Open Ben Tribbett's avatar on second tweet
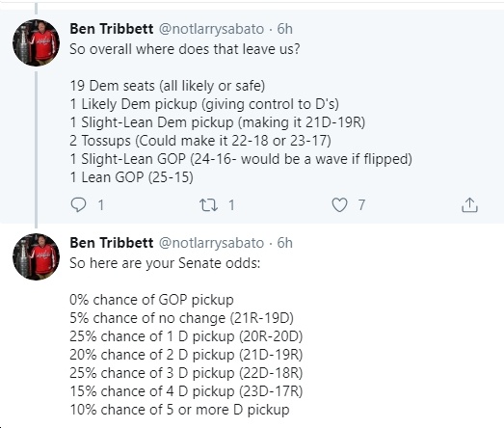 point(36,256)
